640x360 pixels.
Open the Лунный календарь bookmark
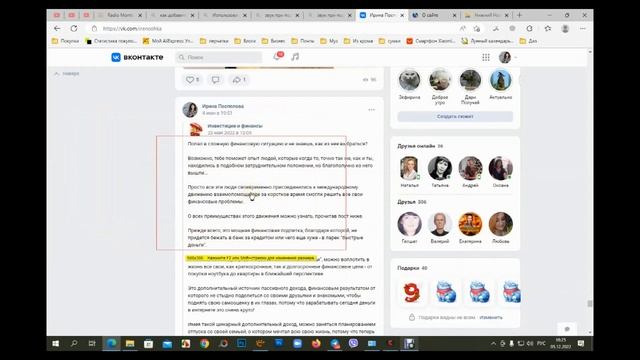tap(487, 41)
